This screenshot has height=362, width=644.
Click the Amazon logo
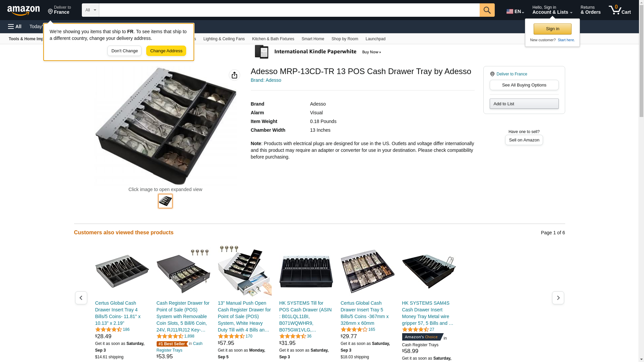coord(23,10)
